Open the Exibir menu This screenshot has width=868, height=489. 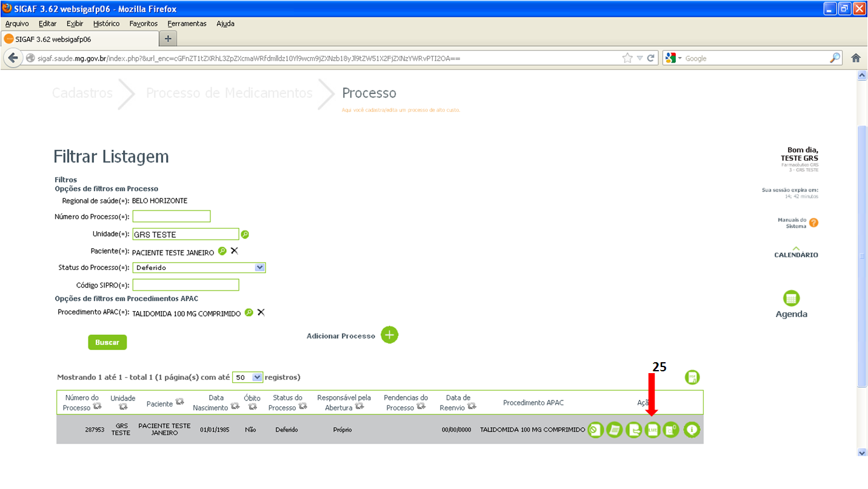pyautogui.click(x=75, y=24)
